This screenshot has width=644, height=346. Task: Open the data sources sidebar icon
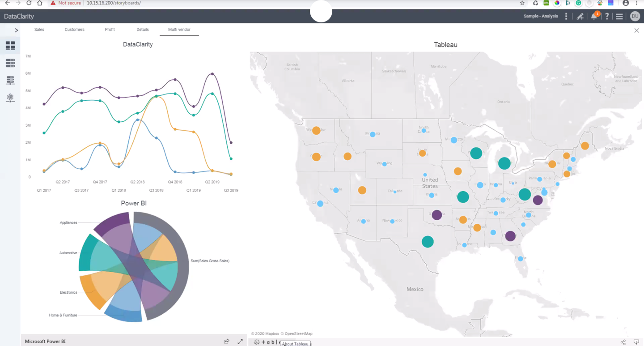click(10, 63)
